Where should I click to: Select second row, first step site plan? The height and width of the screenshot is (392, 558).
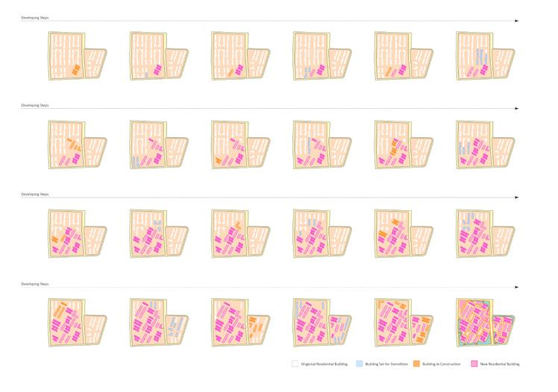[78, 145]
